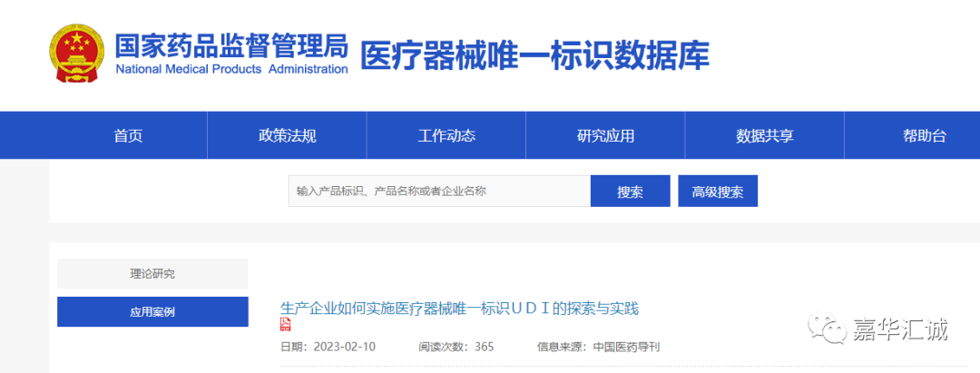Select 应用案例 in the left sidebar
The width and height of the screenshot is (980, 373).
coord(152,312)
